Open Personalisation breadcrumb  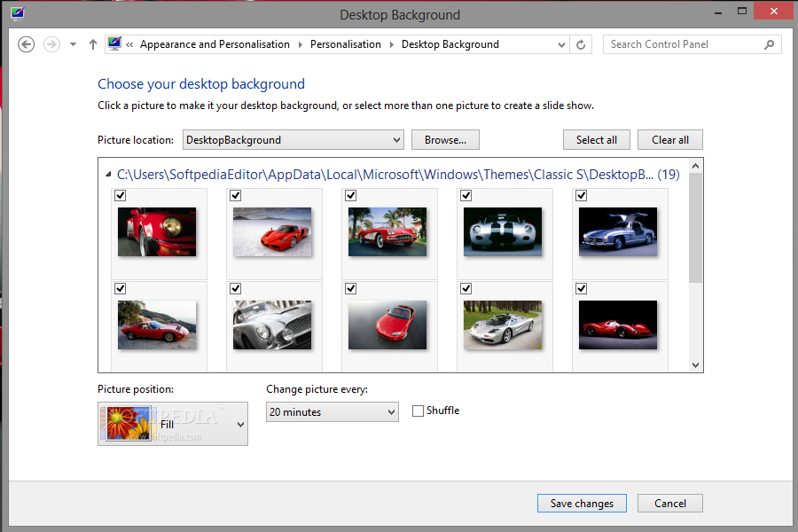(346, 44)
